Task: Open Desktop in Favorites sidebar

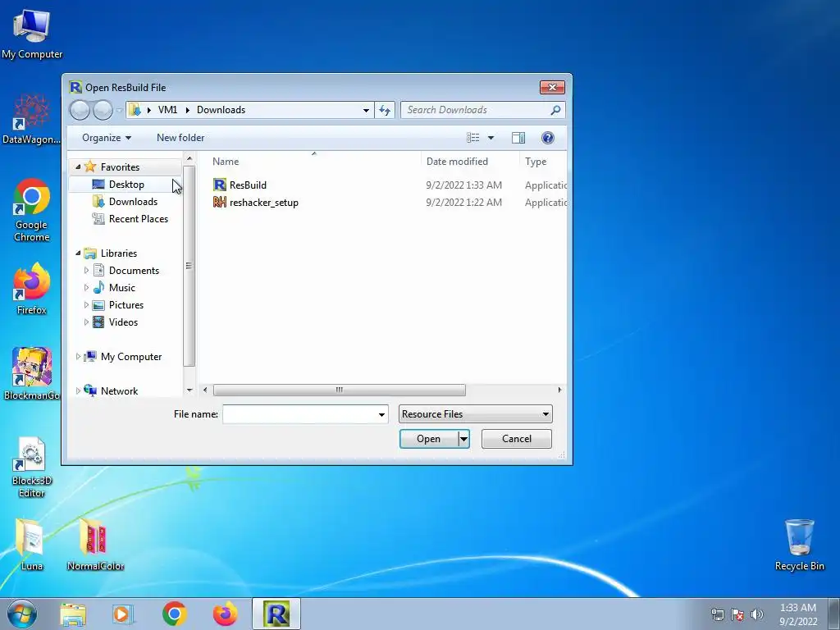Action: tap(126, 185)
